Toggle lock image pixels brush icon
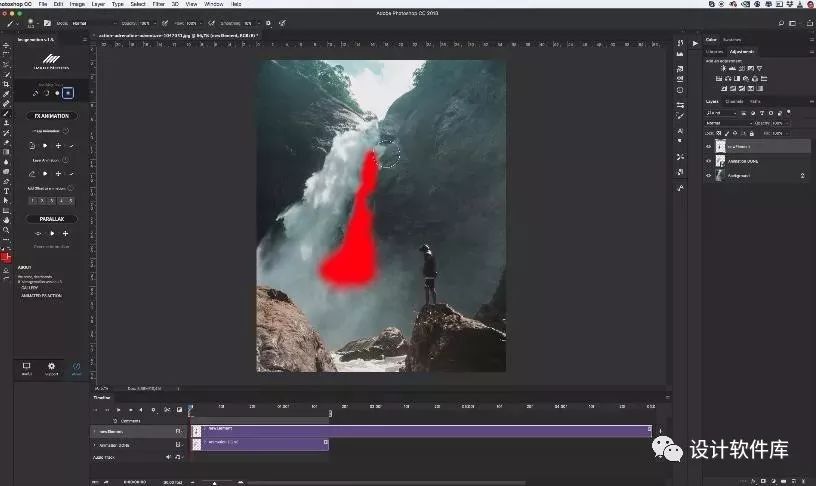Viewport: 816px width, 486px height. [x=727, y=134]
